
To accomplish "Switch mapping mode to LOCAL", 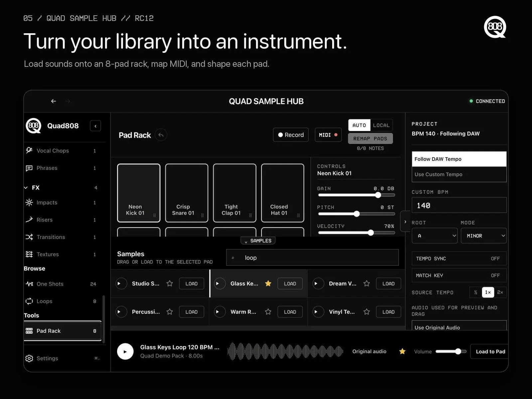I will tap(381, 125).
